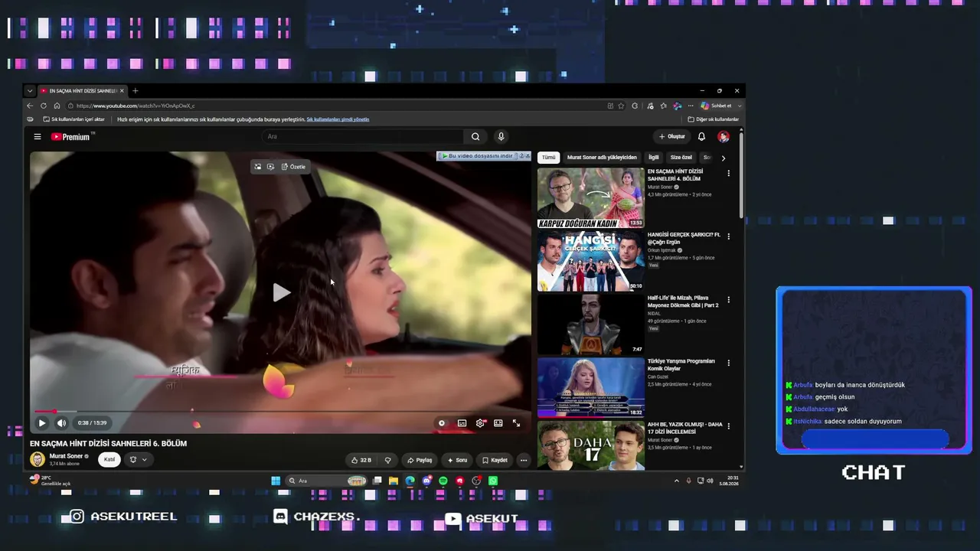Click the large play arrow on video
Viewport: 980px width, 551px height.
tap(281, 292)
